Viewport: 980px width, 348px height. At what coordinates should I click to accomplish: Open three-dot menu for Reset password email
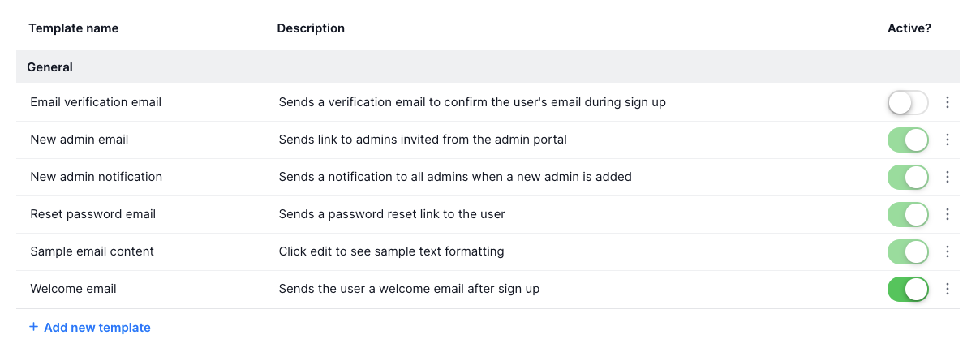click(x=947, y=215)
